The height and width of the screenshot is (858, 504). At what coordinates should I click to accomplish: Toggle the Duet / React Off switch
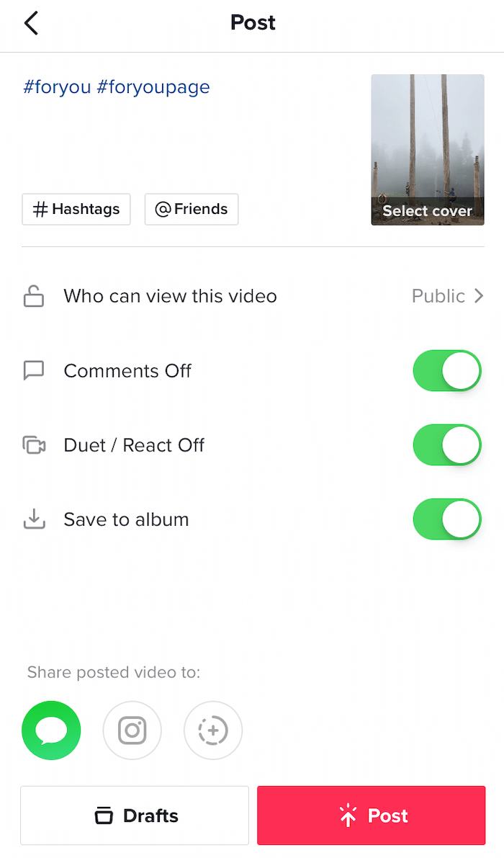[x=446, y=445]
